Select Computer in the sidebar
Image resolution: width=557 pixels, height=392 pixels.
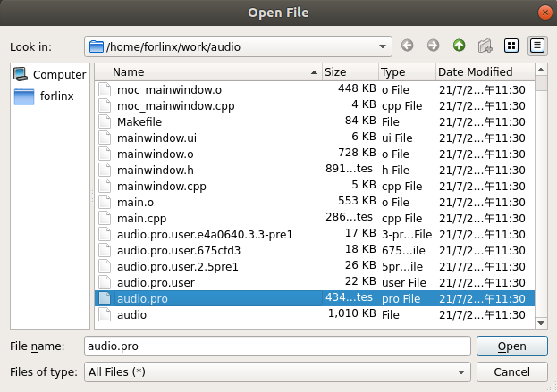[x=50, y=75]
